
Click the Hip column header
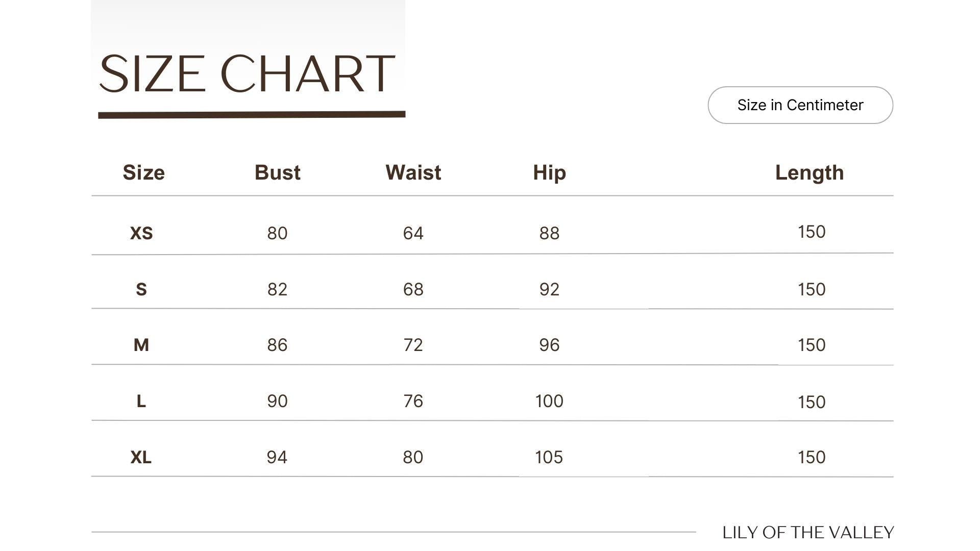click(550, 173)
